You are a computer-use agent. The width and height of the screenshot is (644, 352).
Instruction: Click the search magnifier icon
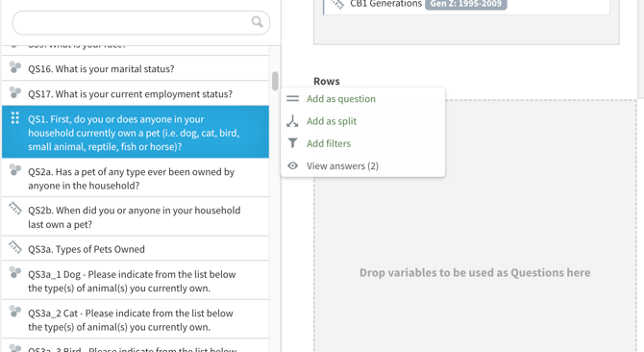tap(257, 22)
